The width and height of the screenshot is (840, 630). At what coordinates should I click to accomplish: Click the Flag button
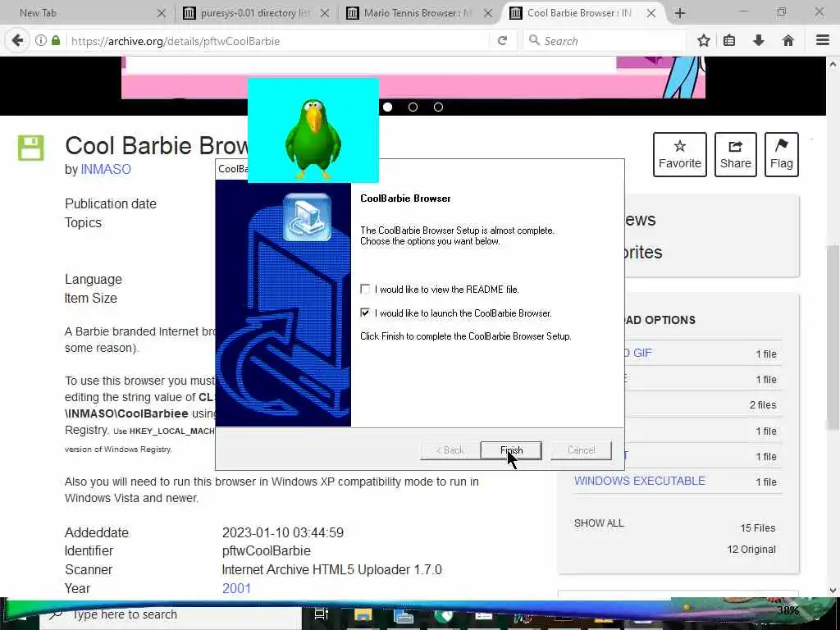click(782, 154)
